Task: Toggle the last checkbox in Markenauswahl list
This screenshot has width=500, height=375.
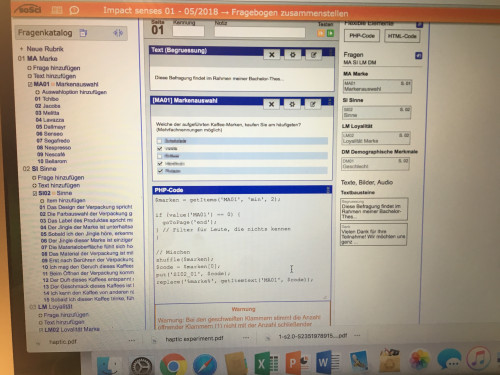Action: tap(160, 171)
